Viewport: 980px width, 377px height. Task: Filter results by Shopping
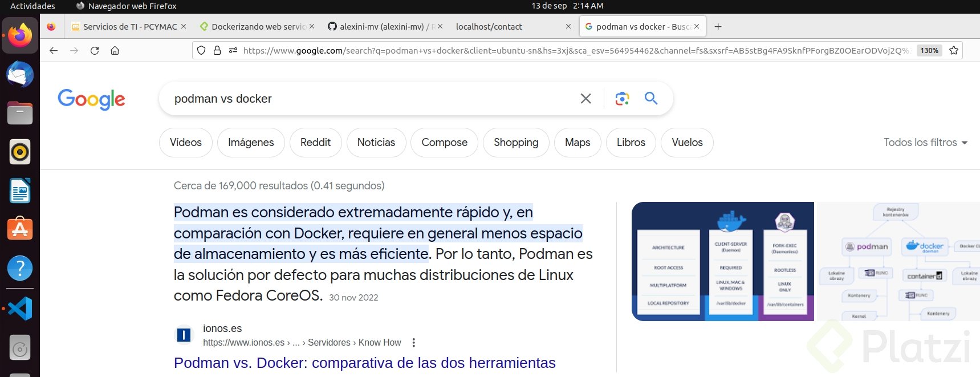tap(516, 143)
